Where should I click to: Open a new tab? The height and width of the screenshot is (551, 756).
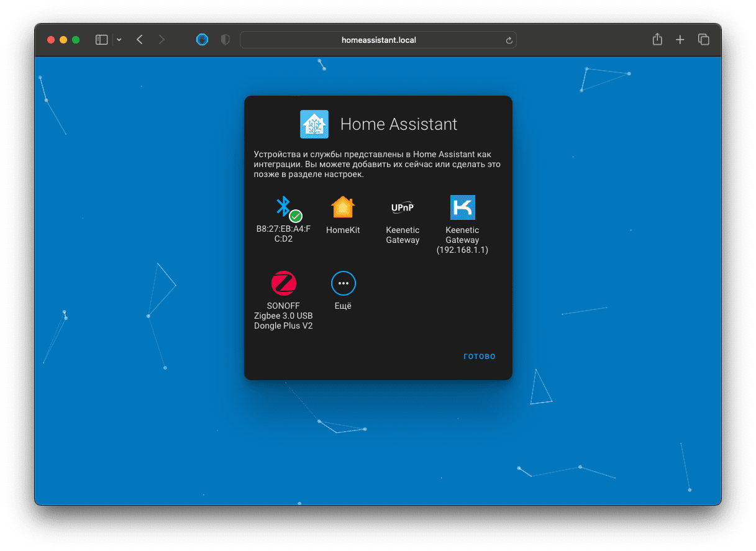coord(680,40)
